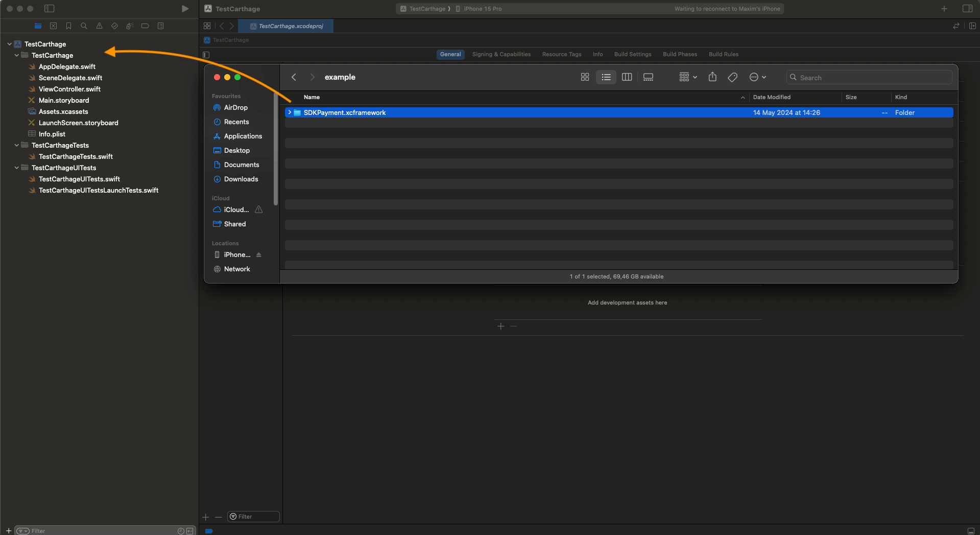The height and width of the screenshot is (535, 980).
Task: Click the Finder Tags icon
Action: pyautogui.click(x=732, y=77)
